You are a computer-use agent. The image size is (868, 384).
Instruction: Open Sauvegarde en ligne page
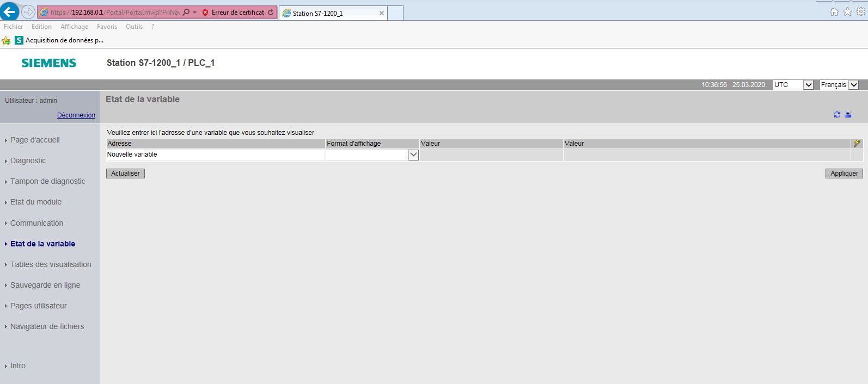point(45,285)
